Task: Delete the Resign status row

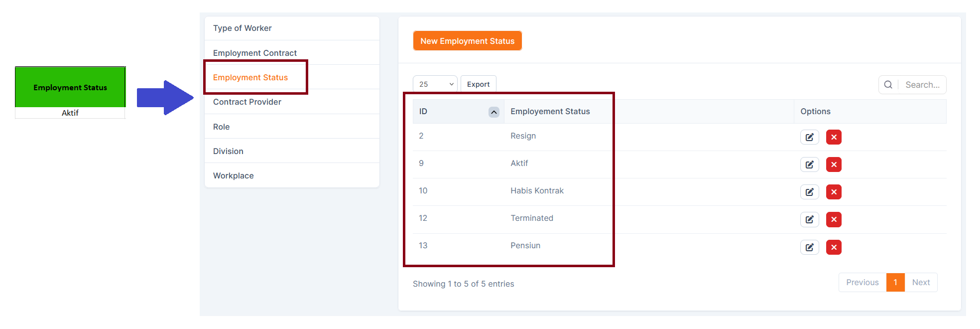Action: click(x=834, y=137)
